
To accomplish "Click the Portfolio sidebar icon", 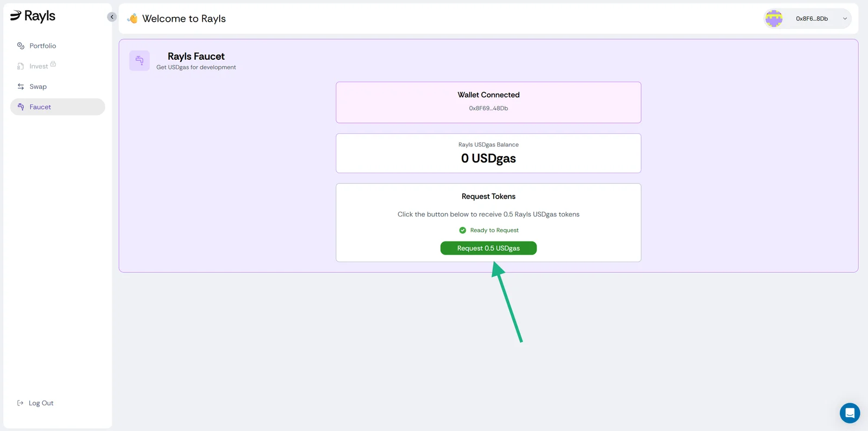I will pyautogui.click(x=21, y=46).
